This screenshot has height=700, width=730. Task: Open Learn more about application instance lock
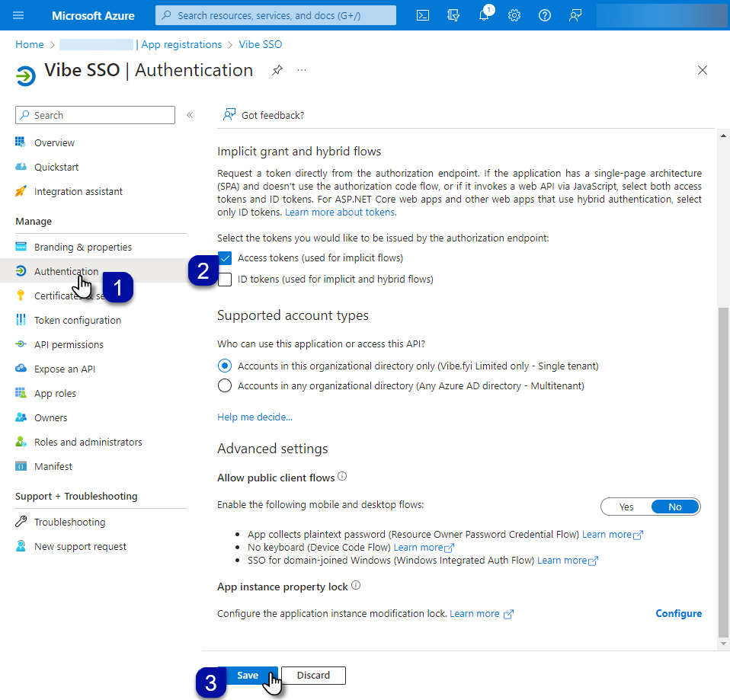point(482,613)
